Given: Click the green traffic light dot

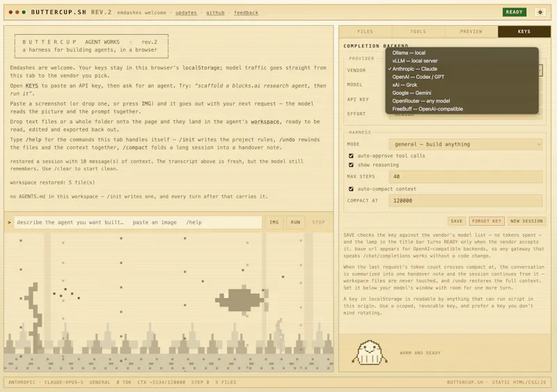Looking at the screenshot, I should [24, 12].
